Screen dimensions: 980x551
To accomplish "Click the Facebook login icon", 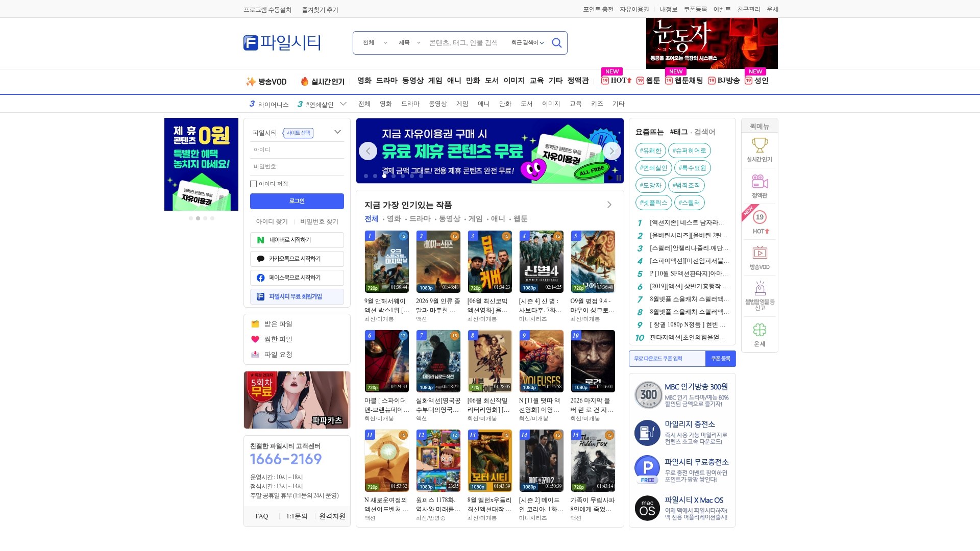I will pyautogui.click(x=260, y=278).
